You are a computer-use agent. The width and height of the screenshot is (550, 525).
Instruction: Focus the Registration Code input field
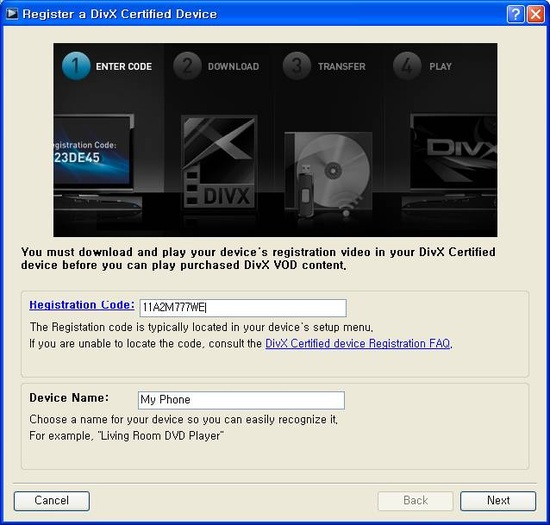coord(243,308)
